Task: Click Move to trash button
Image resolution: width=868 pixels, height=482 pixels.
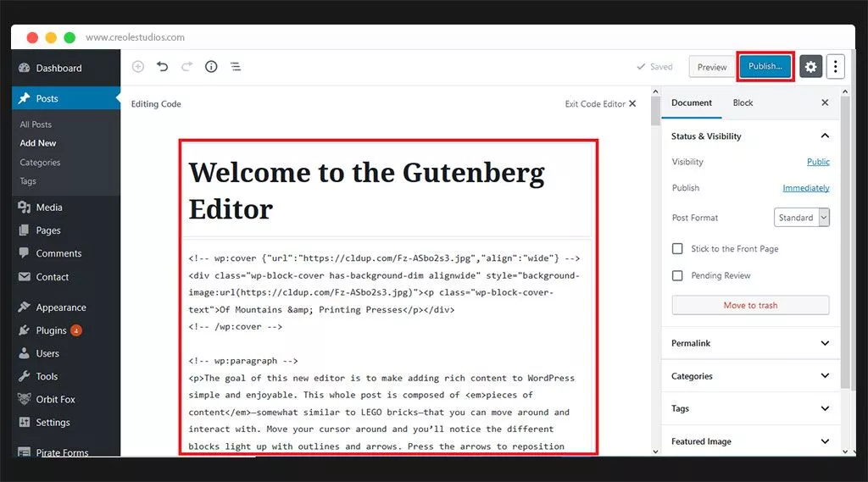Action: tap(750, 305)
